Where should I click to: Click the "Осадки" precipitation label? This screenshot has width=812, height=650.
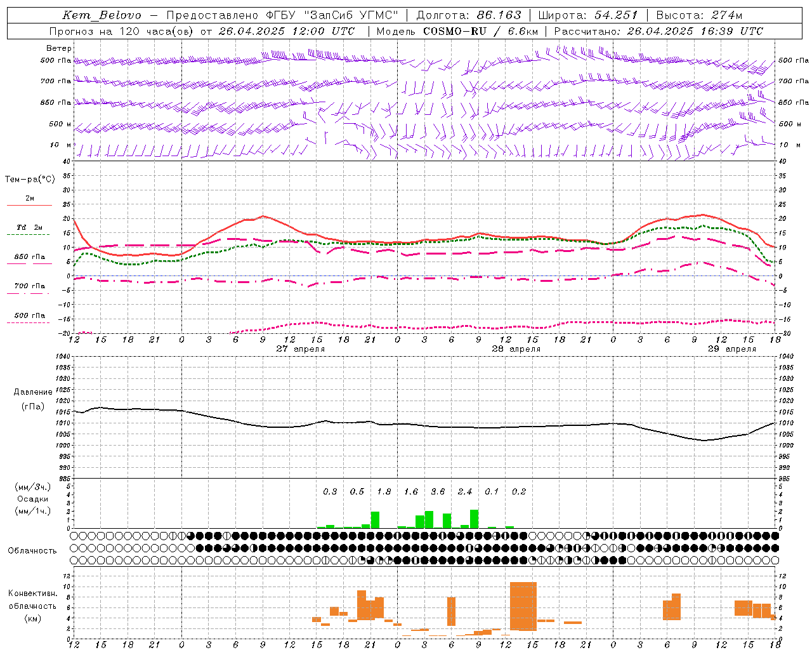point(33,499)
